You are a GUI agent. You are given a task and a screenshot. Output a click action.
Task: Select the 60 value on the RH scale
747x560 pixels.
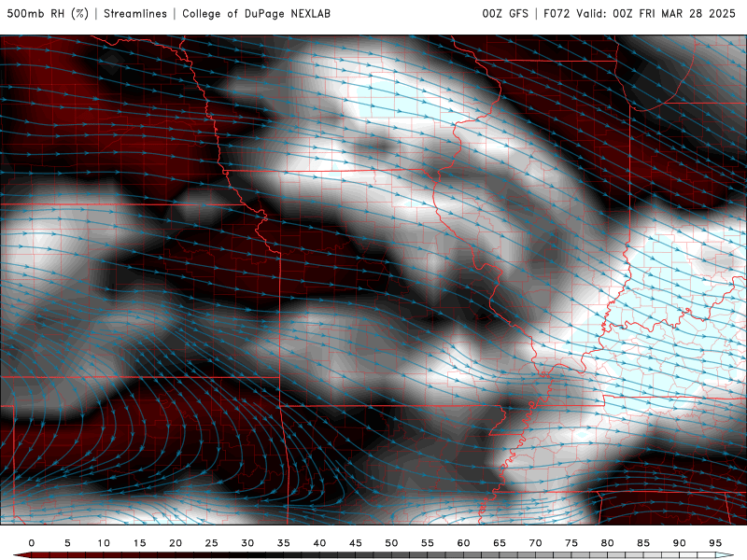pos(463,543)
